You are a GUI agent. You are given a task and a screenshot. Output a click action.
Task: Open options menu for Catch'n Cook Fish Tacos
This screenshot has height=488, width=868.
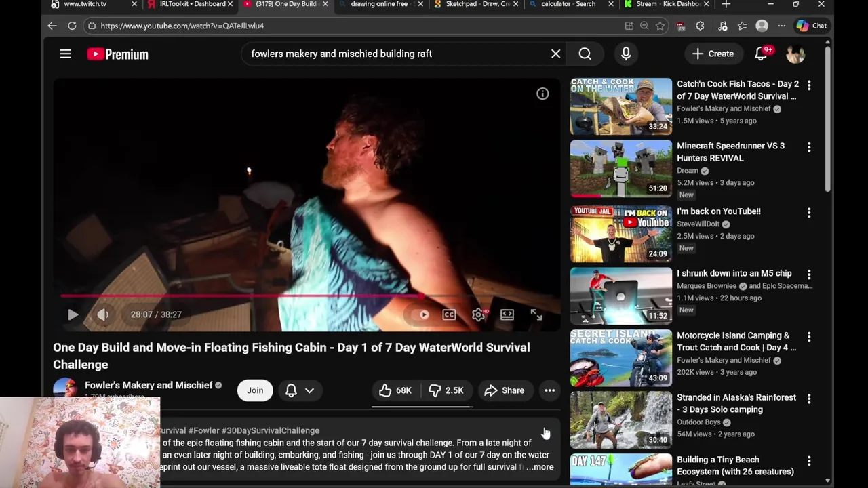809,85
